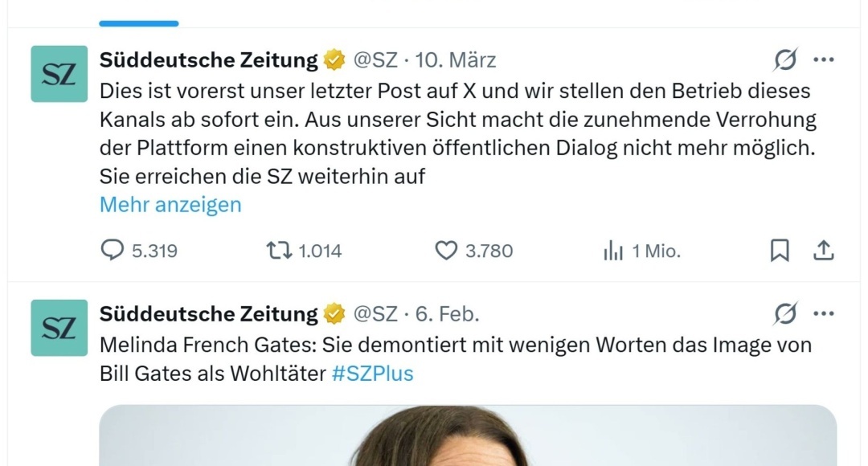Like the post with 3.780 likes
The image size is (868, 466).
pos(446,251)
